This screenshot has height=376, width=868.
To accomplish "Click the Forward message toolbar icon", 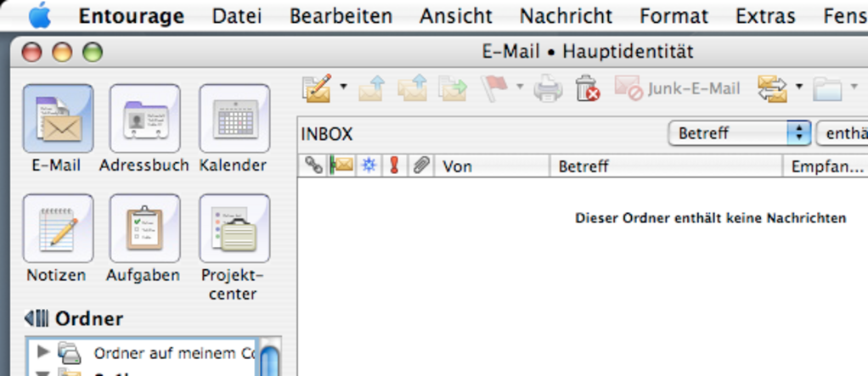I will pyautogui.click(x=453, y=88).
